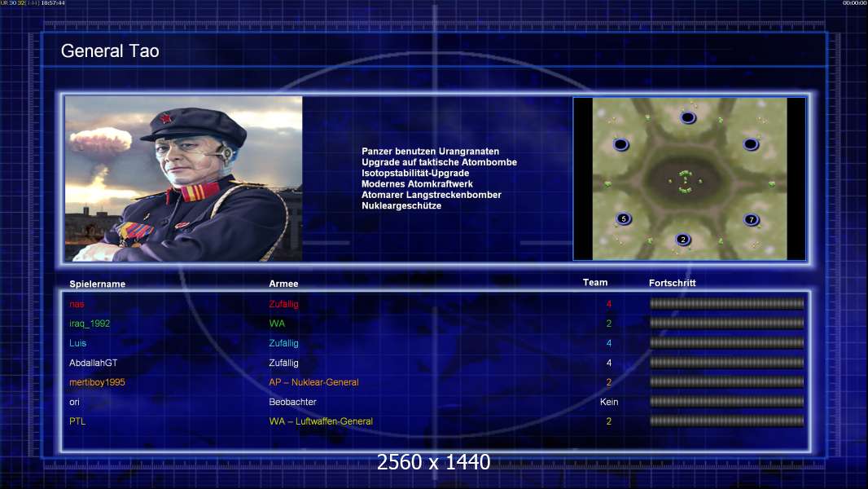The image size is (868, 489).
Task: Click the 'Team' column header
Action: [595, 283]
